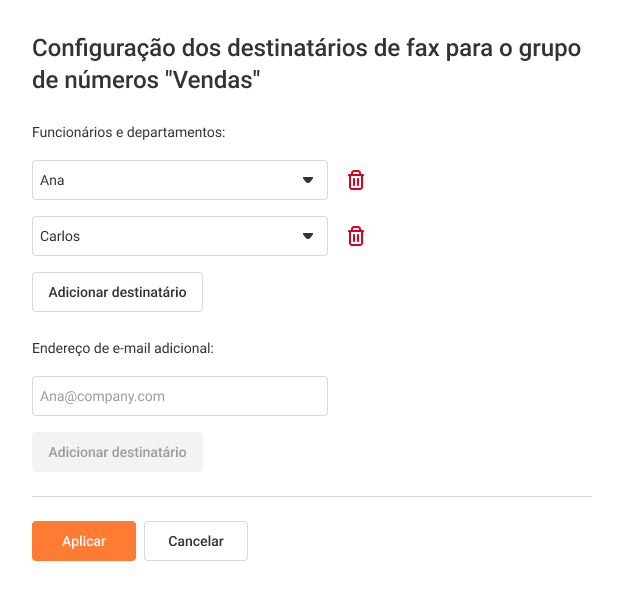Click empty area right of Cancelar button
This screenshot has height=593, width=624.
coord(420,541)
